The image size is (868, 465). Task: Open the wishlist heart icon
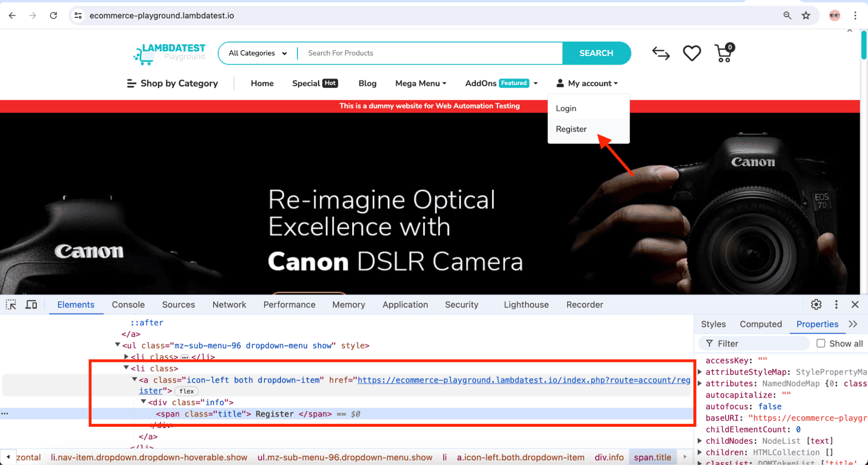coord(692,53)
